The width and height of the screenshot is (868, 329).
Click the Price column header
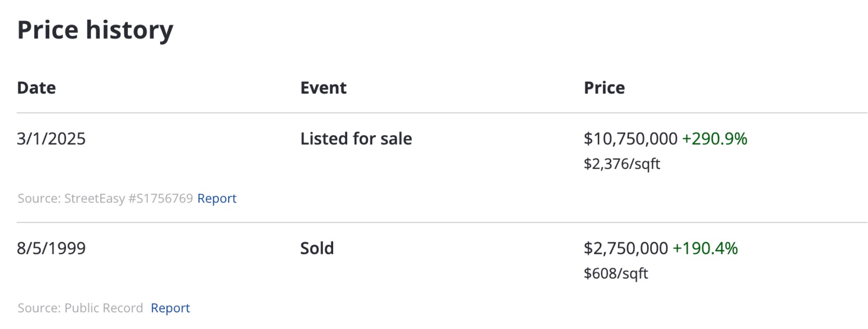[604, 88]
